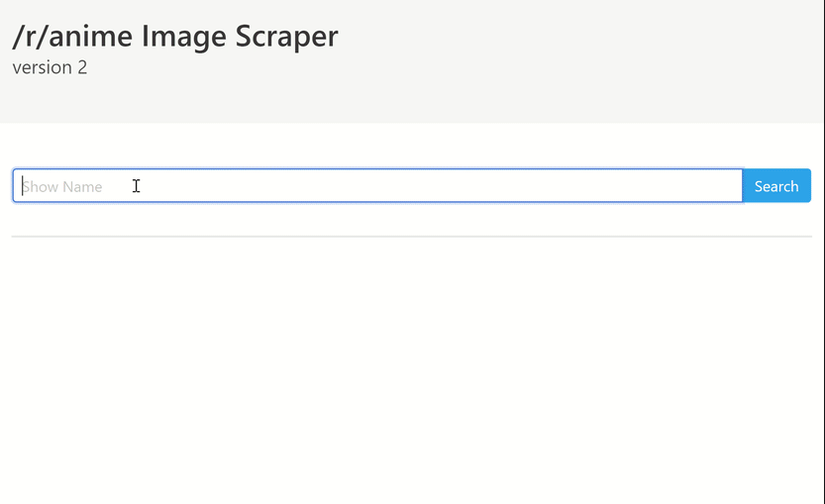Click the Show Name placeholder text

62,187
